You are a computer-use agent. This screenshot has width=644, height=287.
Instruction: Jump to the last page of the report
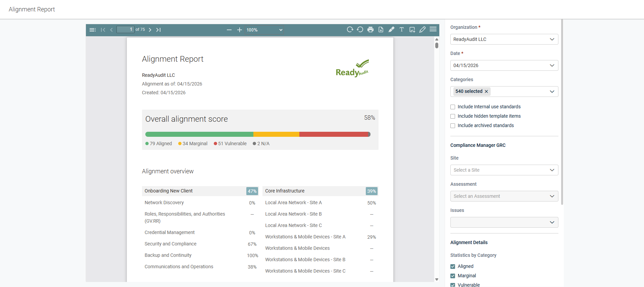pyautogui.click(x=158, y=30)
